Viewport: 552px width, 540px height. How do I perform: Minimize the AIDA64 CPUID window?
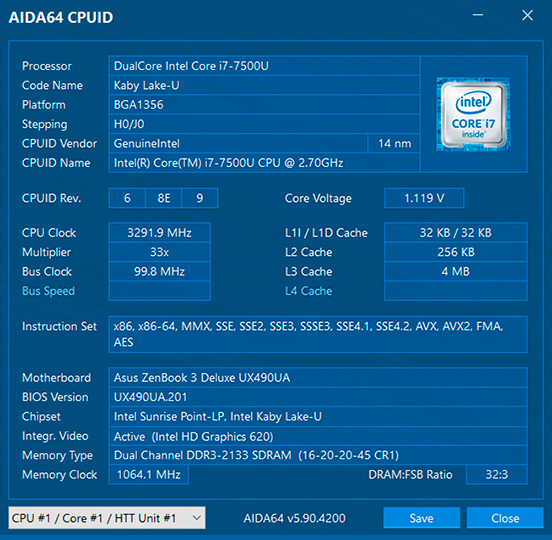[478, 15]
